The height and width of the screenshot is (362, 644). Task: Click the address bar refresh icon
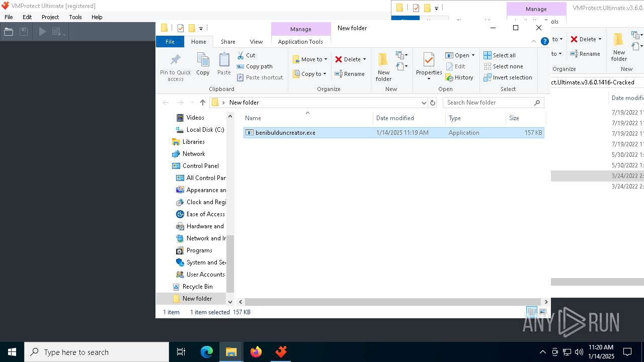click(x=432, y=103)
